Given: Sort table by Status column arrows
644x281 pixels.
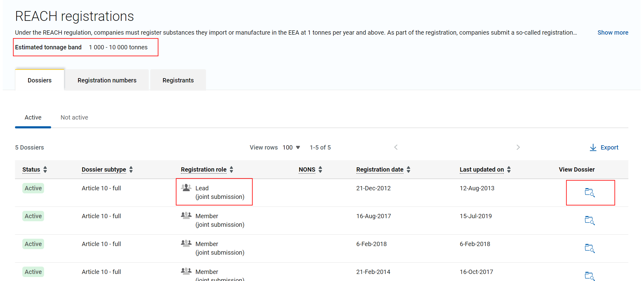Looking at the screenshot, I should pyautogui.click(x=45, y=169).
